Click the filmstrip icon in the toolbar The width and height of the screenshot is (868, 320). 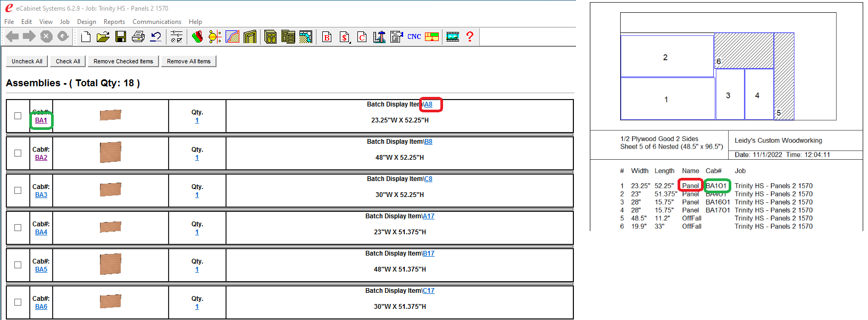[453, 37]
